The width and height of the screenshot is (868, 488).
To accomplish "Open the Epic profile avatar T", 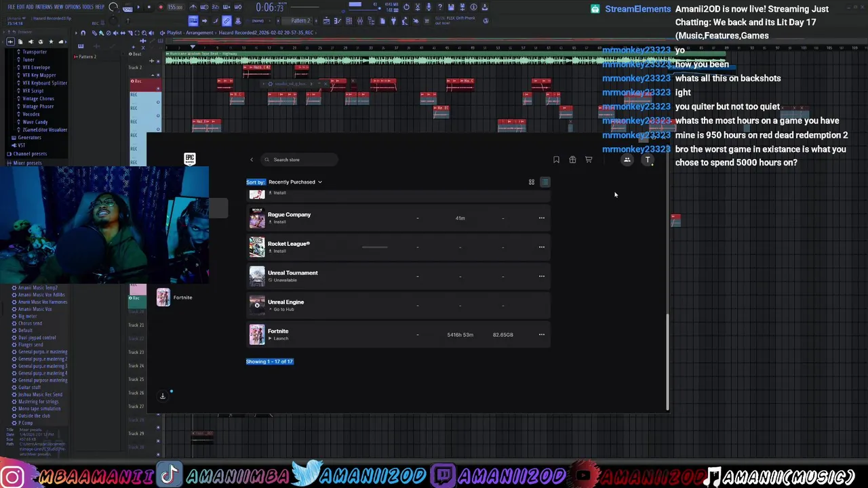I will pyautogui.click(x=648, y=160).
